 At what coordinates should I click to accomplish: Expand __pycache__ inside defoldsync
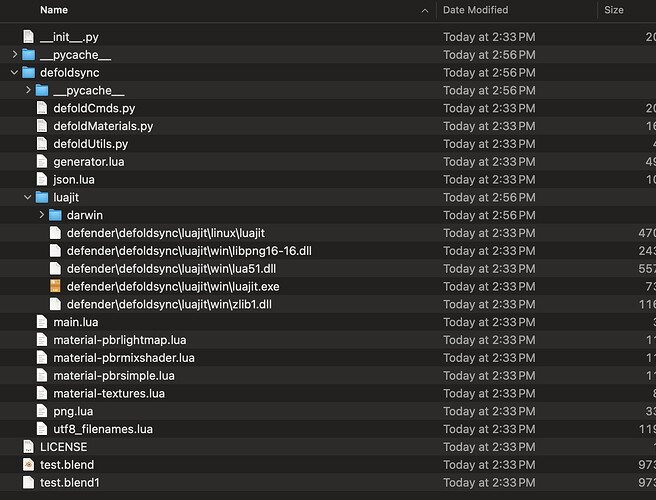point(28,91)
